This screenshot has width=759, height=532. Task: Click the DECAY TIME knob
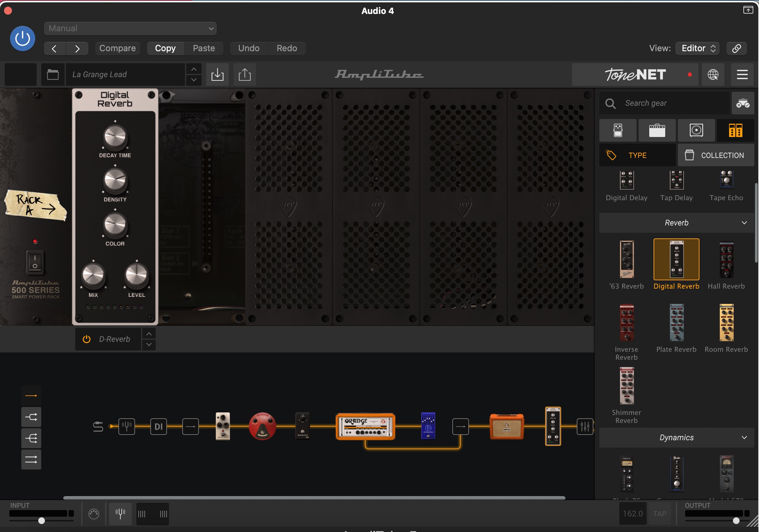click(115, 137)
